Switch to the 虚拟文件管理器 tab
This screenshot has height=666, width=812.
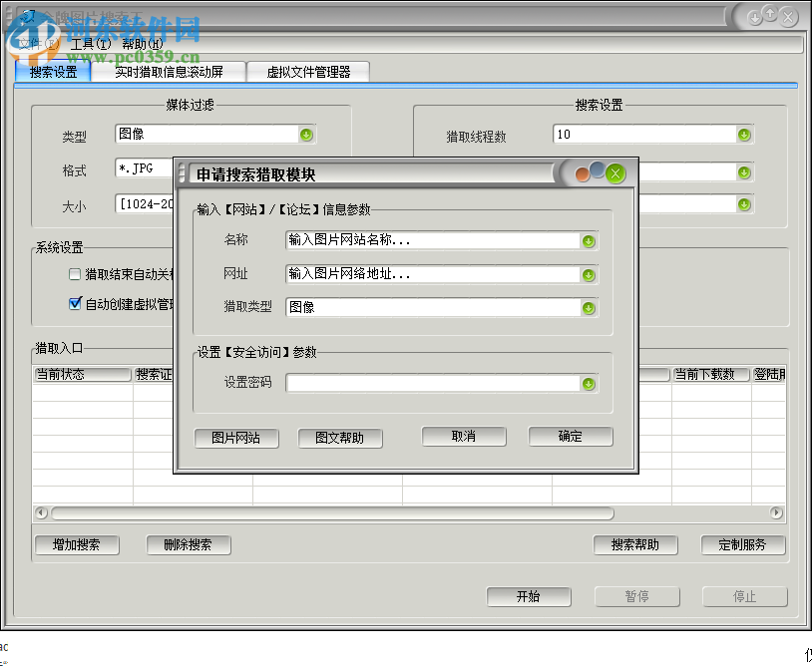[309, 71]
